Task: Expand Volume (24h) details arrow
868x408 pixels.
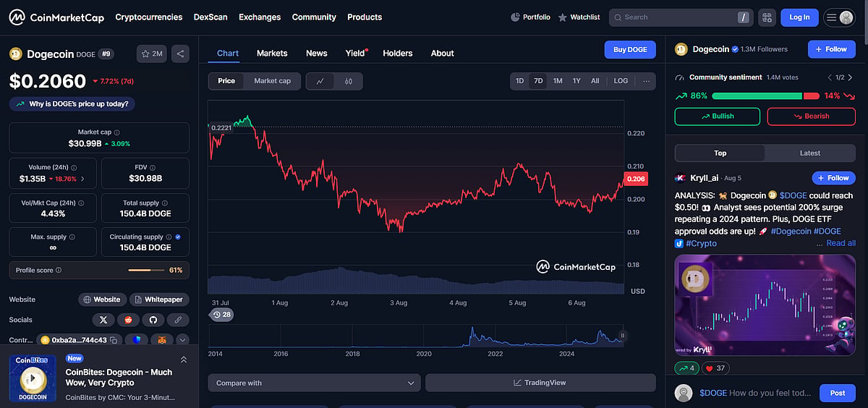Action: pos(82,179)
